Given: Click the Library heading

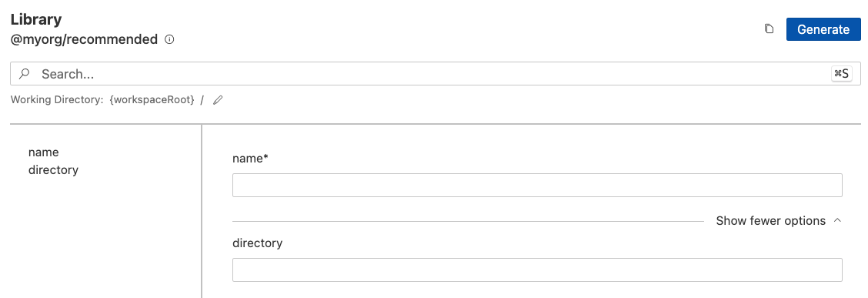Looking at the screenshot, I should point(36,19).
